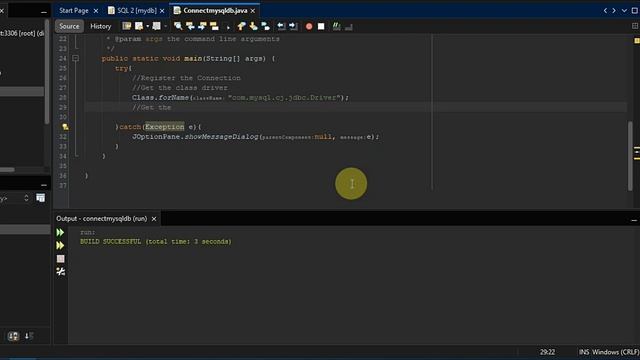
Task: Toggle Rectangular Selection mode
Action: click(x=228, y=27)
